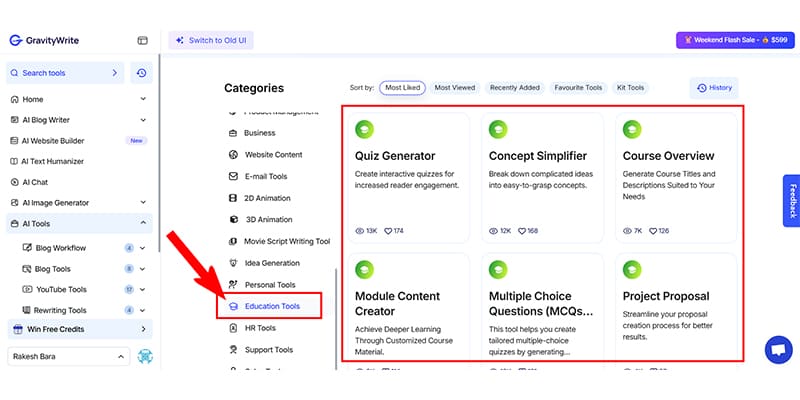Sort by Most Liked
Viewport: 800px width, 400px height.
click(403, 88)
